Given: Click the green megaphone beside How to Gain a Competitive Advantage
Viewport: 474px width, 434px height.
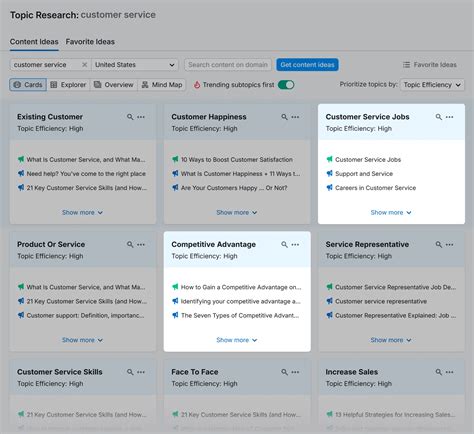Looking at the screenshot, I should point(175,287).
